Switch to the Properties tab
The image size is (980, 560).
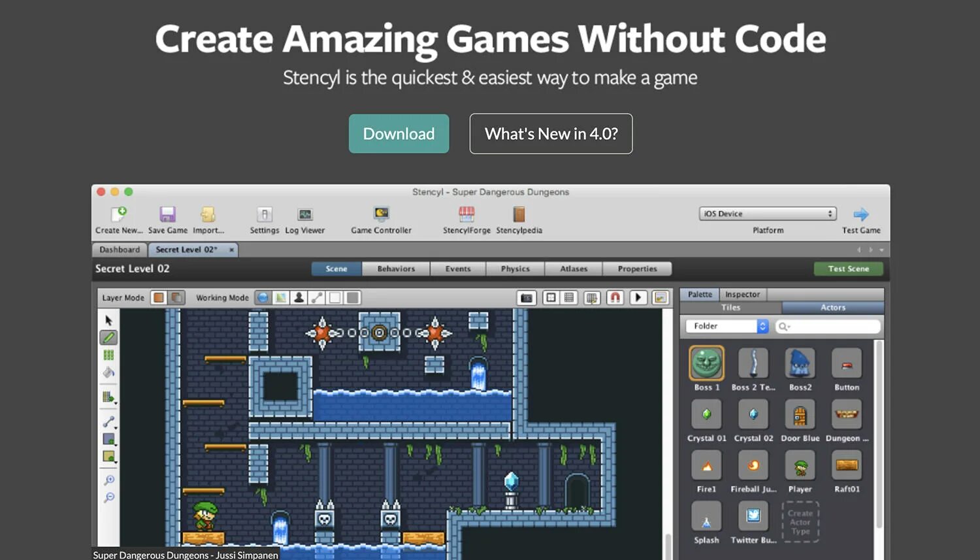pyautogui.click(x=637, y=269)
